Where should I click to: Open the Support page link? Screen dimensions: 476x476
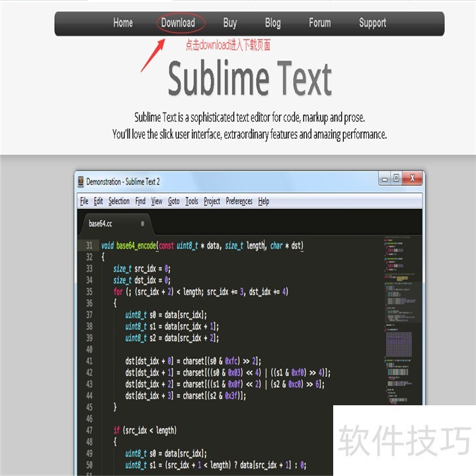[372, 23]
